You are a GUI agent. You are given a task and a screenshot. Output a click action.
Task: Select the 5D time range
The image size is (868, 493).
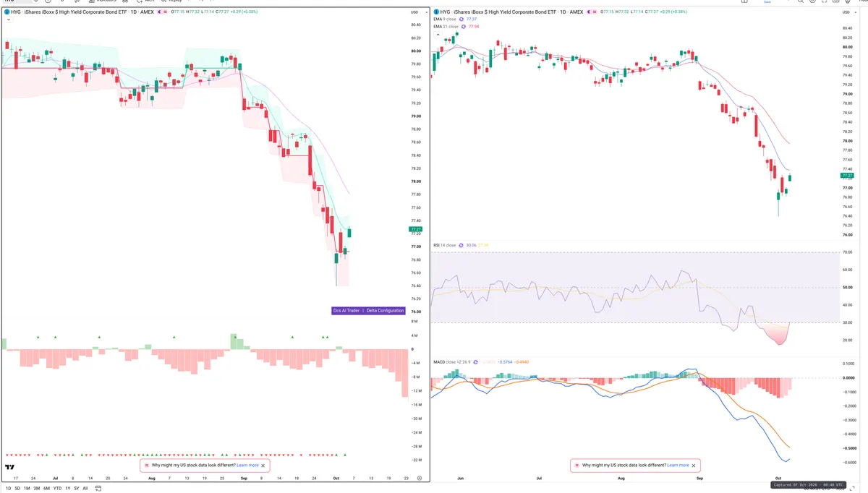17,489
